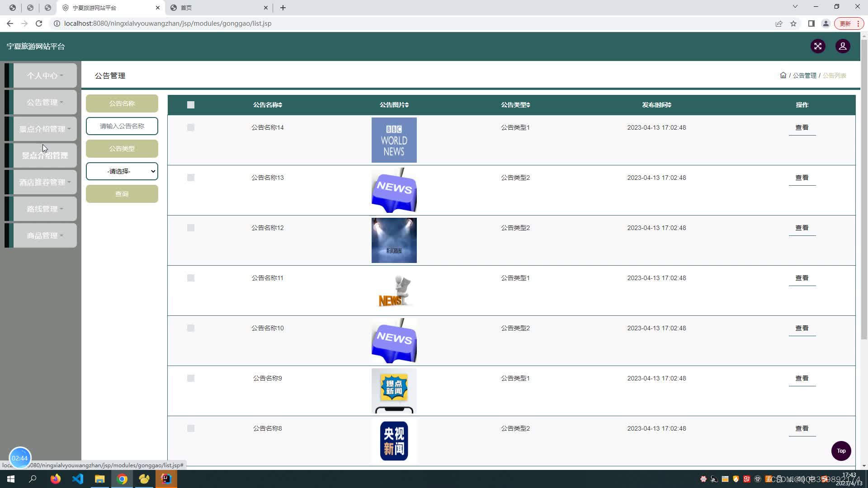The height and width of the screenshot is (488, 868).
Task: Expand the 个人中心 sidebar menu
Action: tap(45, 75)
